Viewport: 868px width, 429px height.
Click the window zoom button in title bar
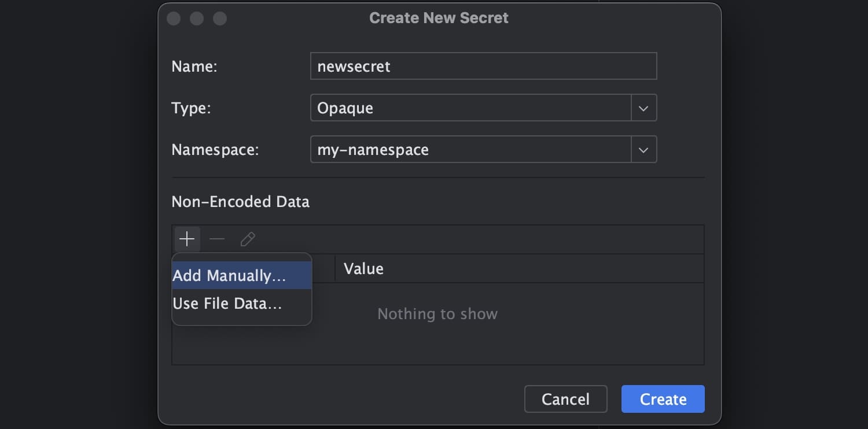220,19
